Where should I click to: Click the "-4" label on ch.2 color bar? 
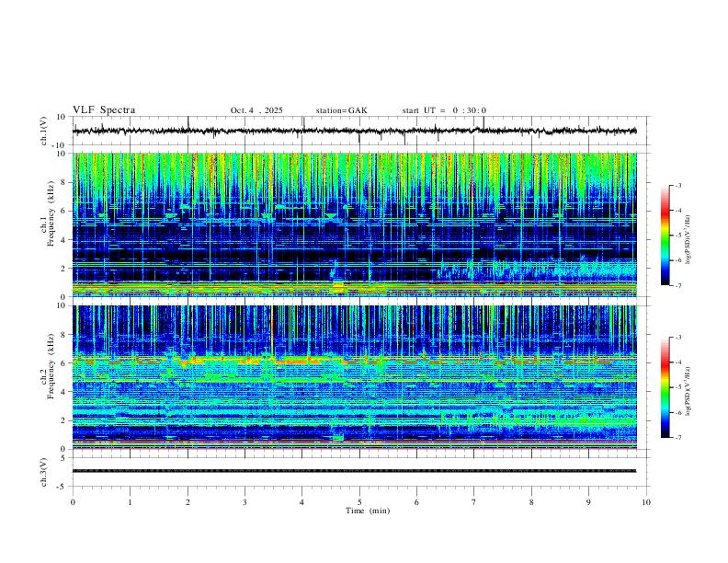click(677, 362)
